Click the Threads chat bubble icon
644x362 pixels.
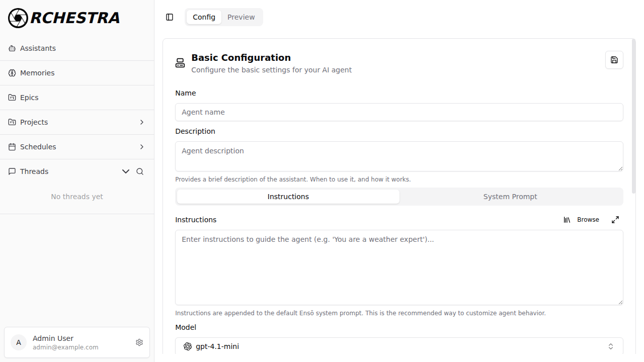pyautogui.click(x=12, y=171)
